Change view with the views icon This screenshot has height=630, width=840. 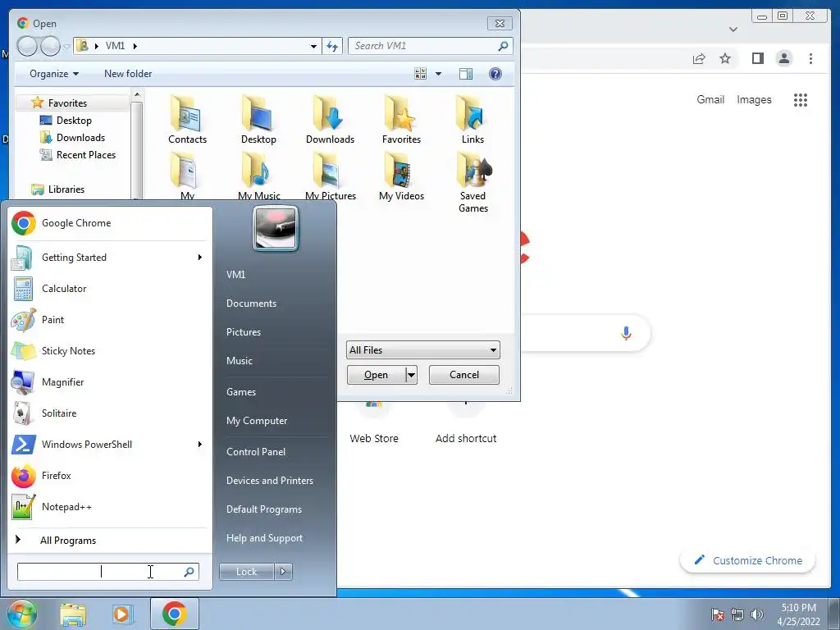[421, 74]
